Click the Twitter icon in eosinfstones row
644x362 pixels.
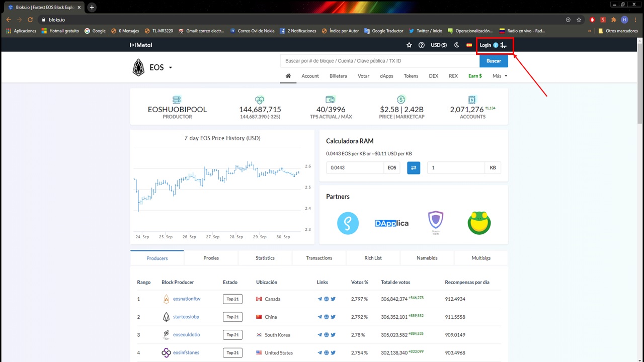pyautogui.click(x=333, y=353)
